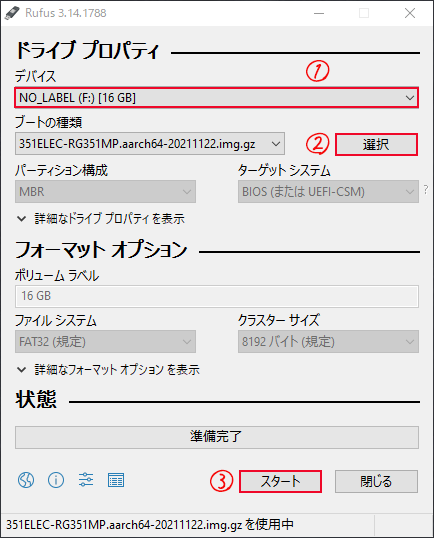Open the boot type image dropdown
The height and width of the screenshot is (538, 434).
coord(150,144)
